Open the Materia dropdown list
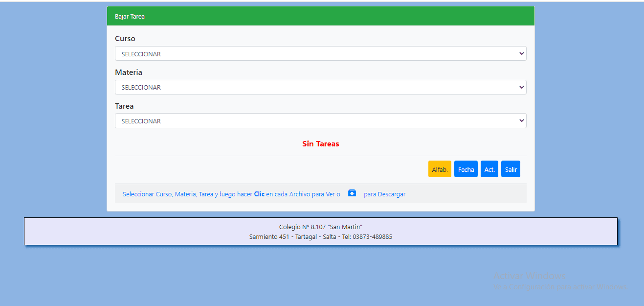This screenshot has height=306, width=644. coord(320,88)
